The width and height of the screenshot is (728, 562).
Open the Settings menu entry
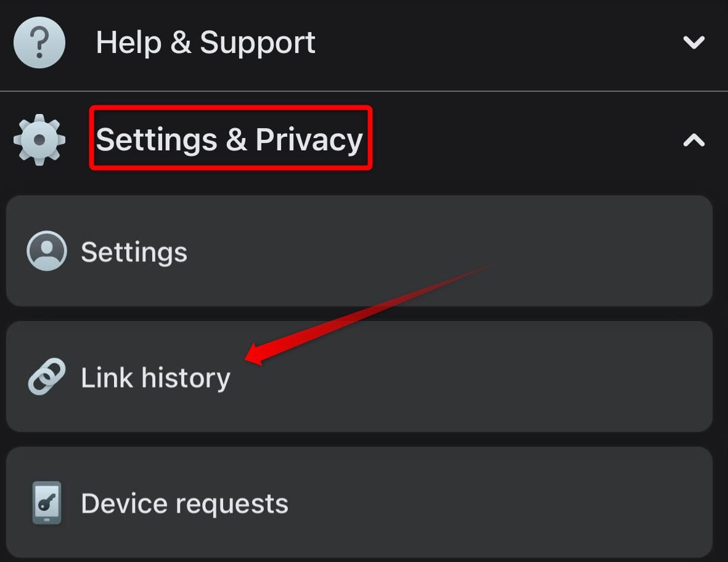click(359, 251)
